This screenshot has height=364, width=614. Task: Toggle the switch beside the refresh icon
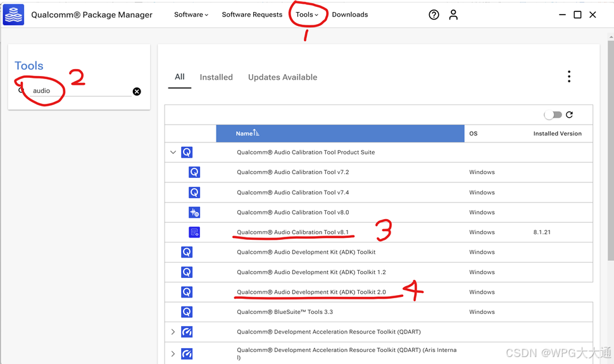pyautogui.click(x=553, y=115)
